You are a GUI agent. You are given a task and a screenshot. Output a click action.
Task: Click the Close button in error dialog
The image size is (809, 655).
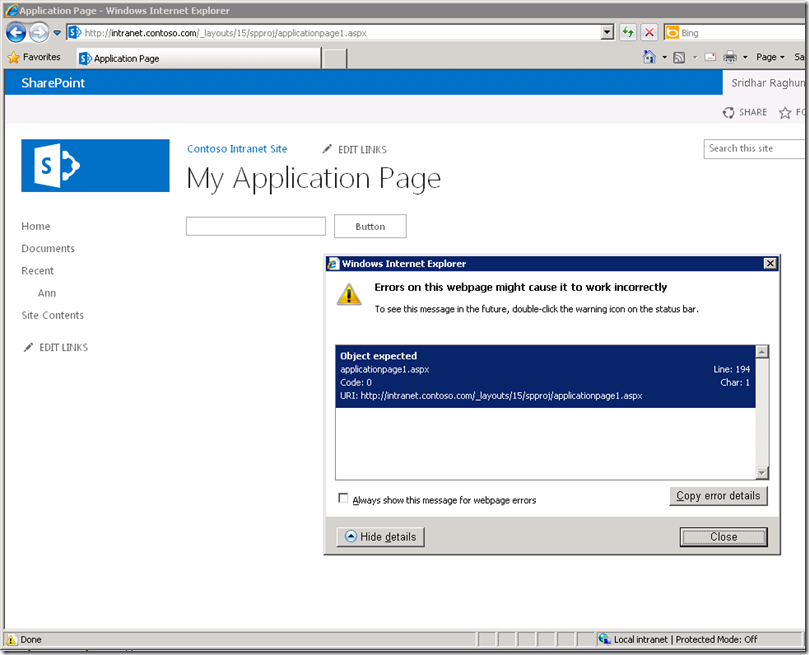723,537
